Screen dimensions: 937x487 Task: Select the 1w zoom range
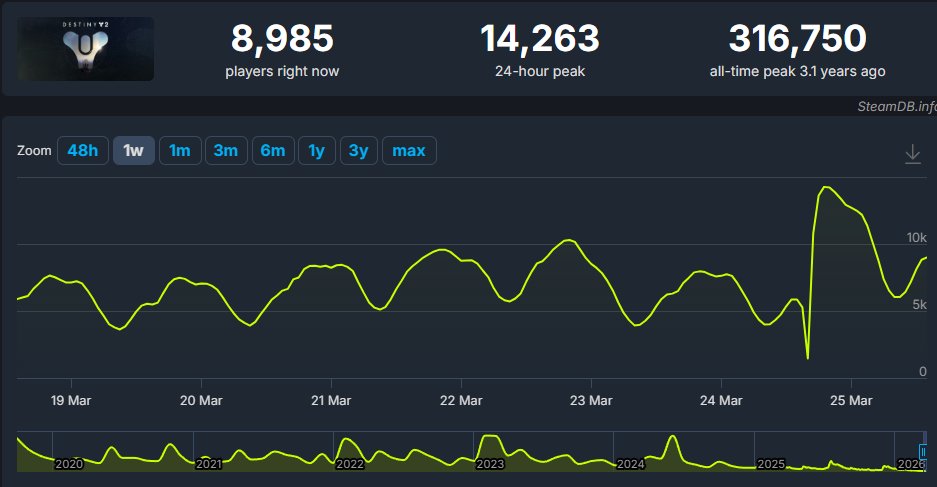tap(134, 151)
